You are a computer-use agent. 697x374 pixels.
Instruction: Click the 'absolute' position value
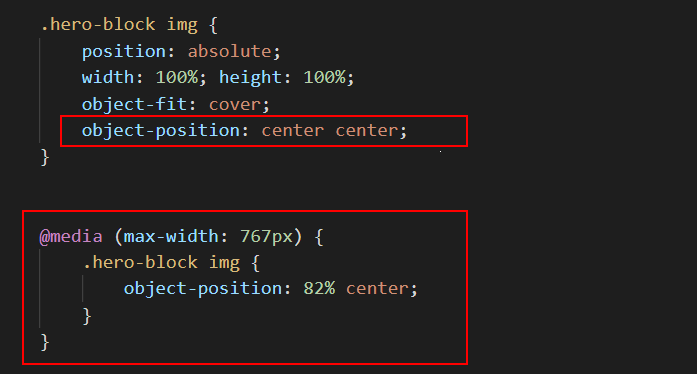(x=229, y=51)
